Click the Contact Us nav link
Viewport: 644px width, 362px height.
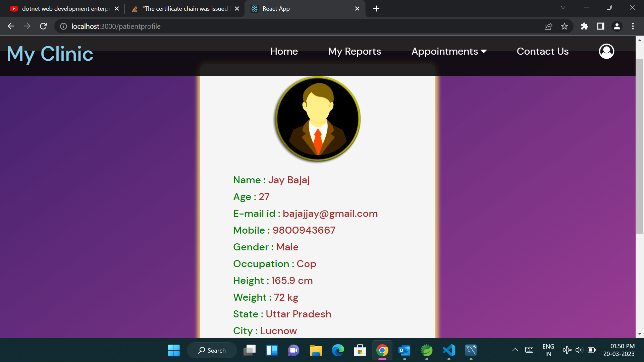[x=542, y=51]
